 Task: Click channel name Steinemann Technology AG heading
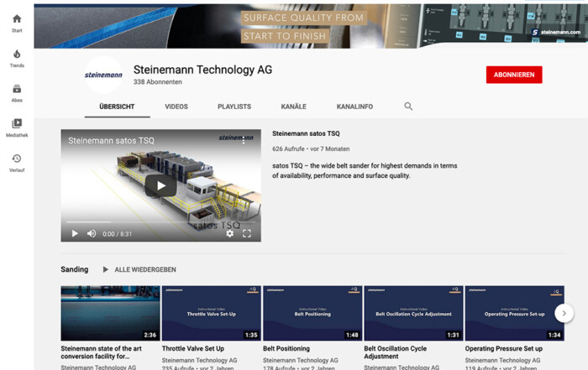(x=203, y=70)
